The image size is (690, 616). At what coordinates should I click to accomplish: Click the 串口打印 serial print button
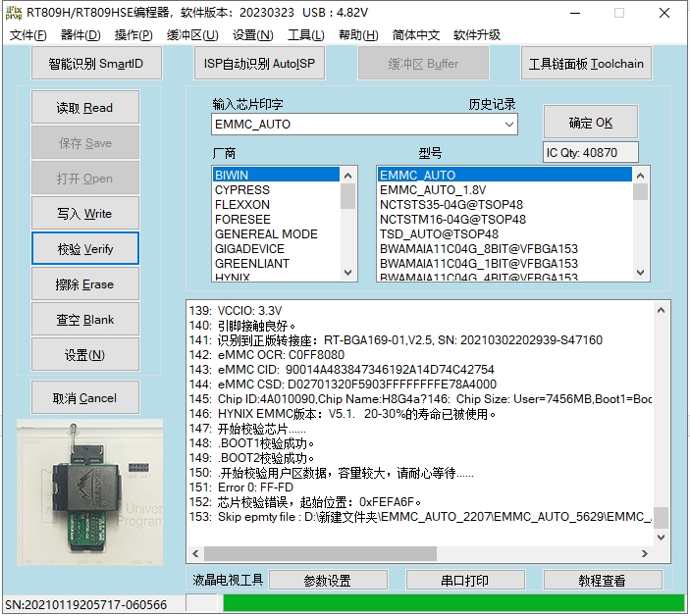(464, 581)
